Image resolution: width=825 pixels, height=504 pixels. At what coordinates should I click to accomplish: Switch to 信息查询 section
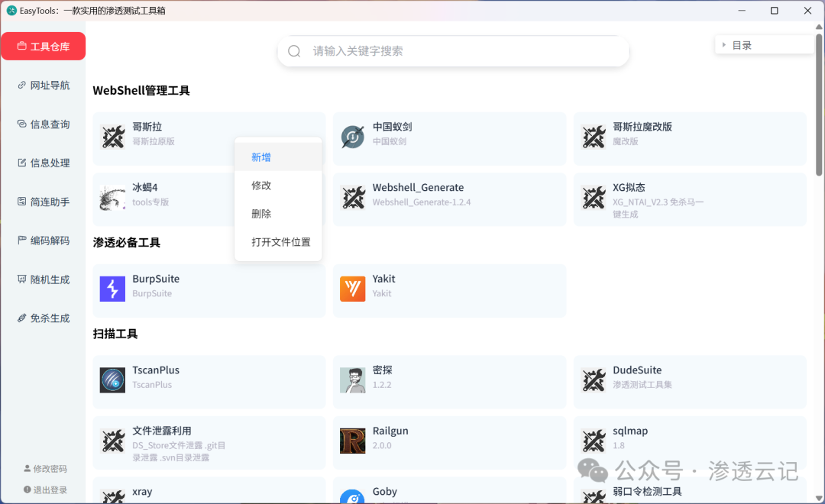pyautogui.click(x=43, y=124)
